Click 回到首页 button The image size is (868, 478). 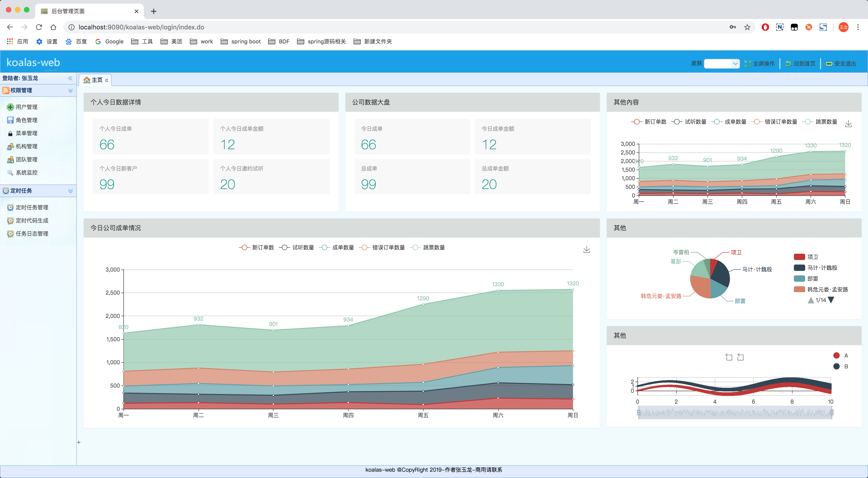pos(800,63)
